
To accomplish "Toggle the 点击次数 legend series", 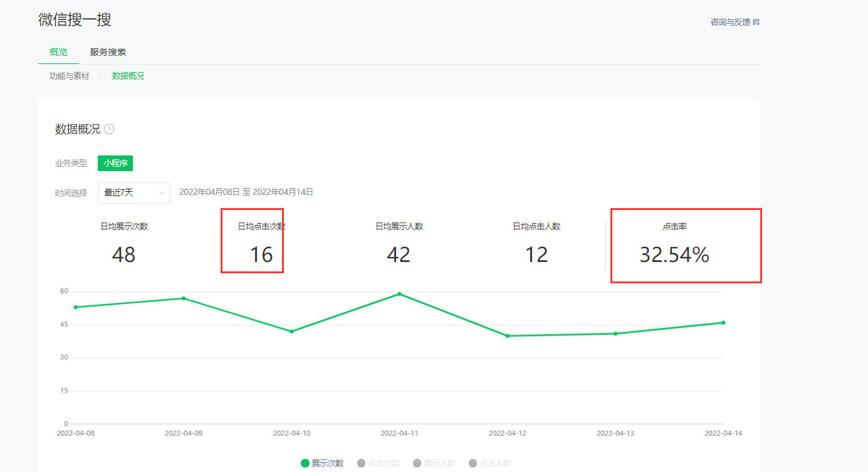I will [x=378, y=463].
